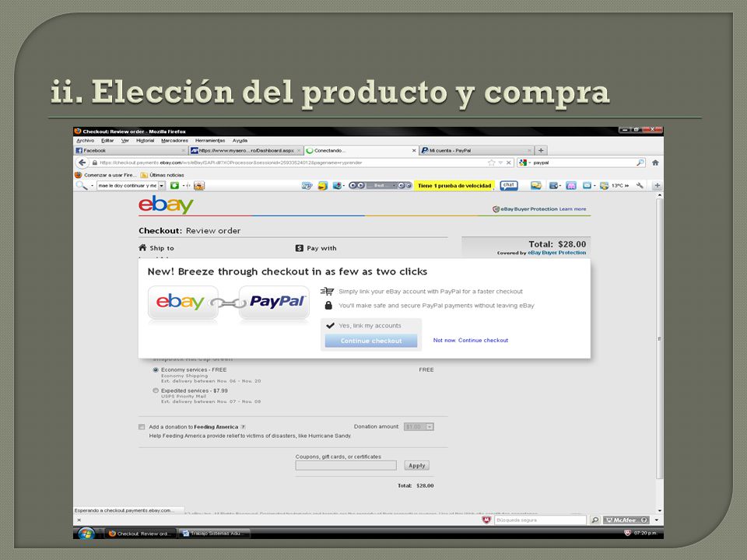Click the wrench settings toolbar icon
This screenshot has height=560, width=747.
640,185
